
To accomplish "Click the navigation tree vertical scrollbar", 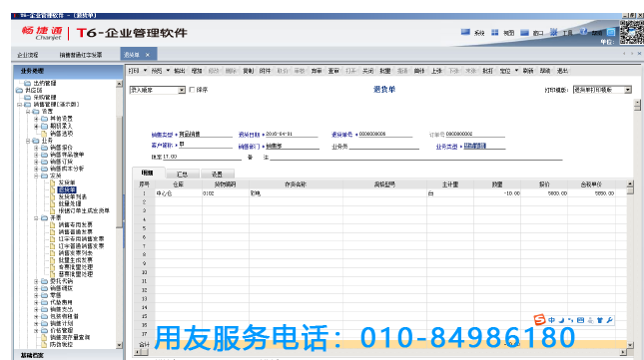I will (119, 213).
